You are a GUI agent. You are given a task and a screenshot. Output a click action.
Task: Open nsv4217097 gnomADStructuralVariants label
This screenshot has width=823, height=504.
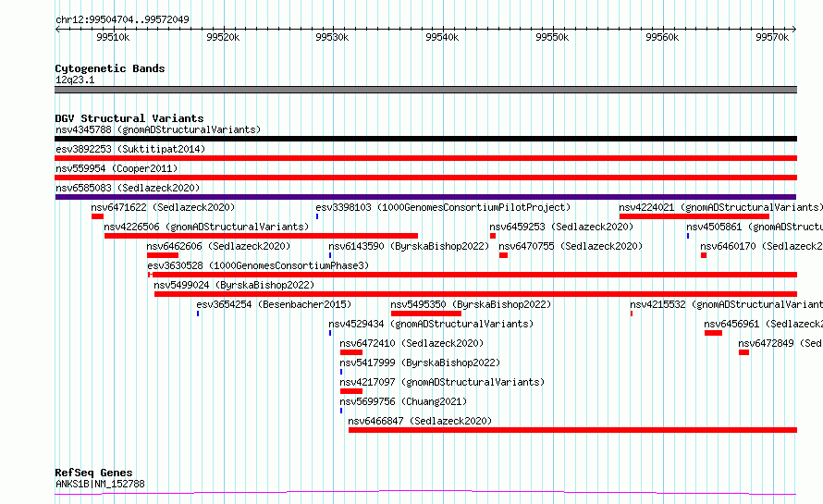[442, 382]
